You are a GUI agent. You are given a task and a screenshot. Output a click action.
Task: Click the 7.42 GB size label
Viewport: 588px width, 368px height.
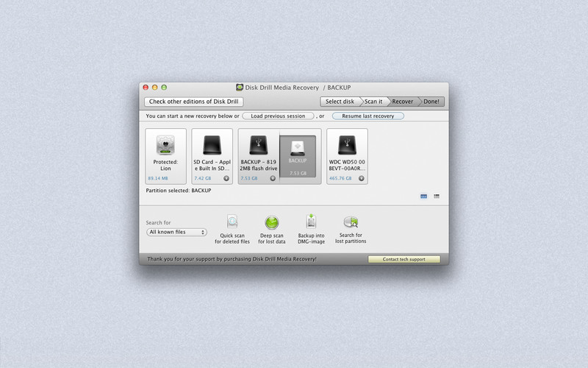coord(203,178)
